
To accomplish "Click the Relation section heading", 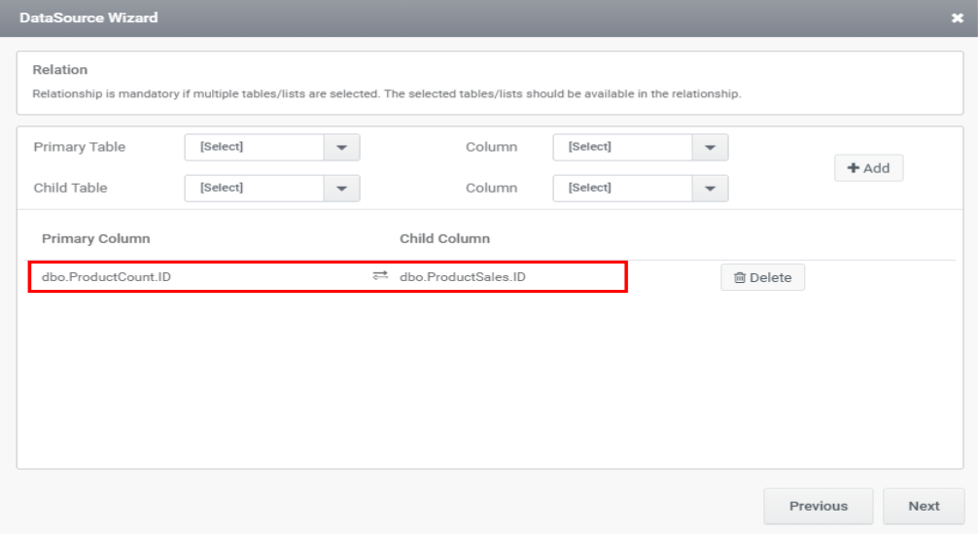I will pos(60,70).
